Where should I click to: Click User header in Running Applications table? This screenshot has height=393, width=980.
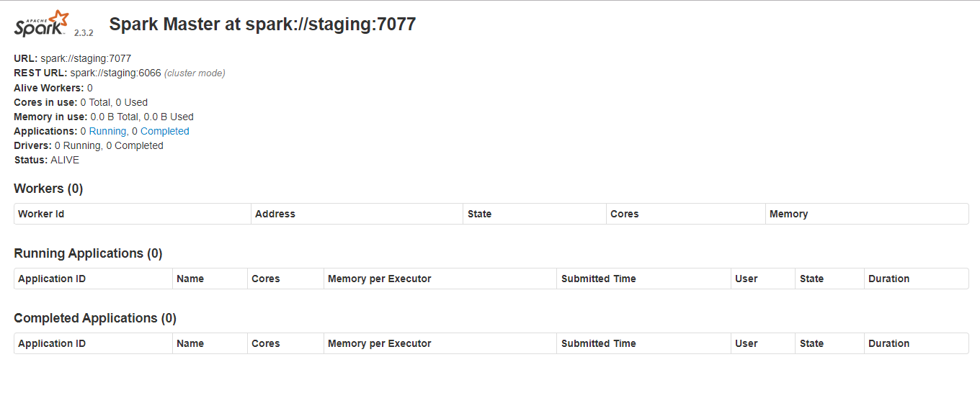tap(746, 279)
